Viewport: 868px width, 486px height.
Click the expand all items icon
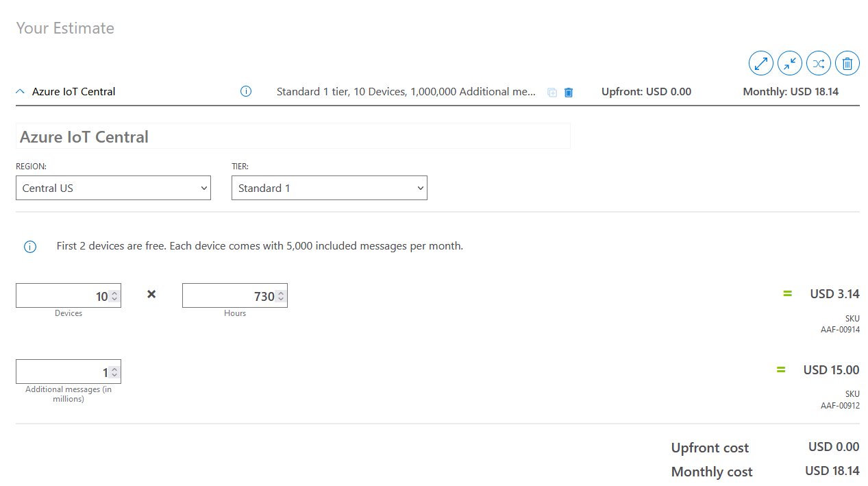point(760,64)
